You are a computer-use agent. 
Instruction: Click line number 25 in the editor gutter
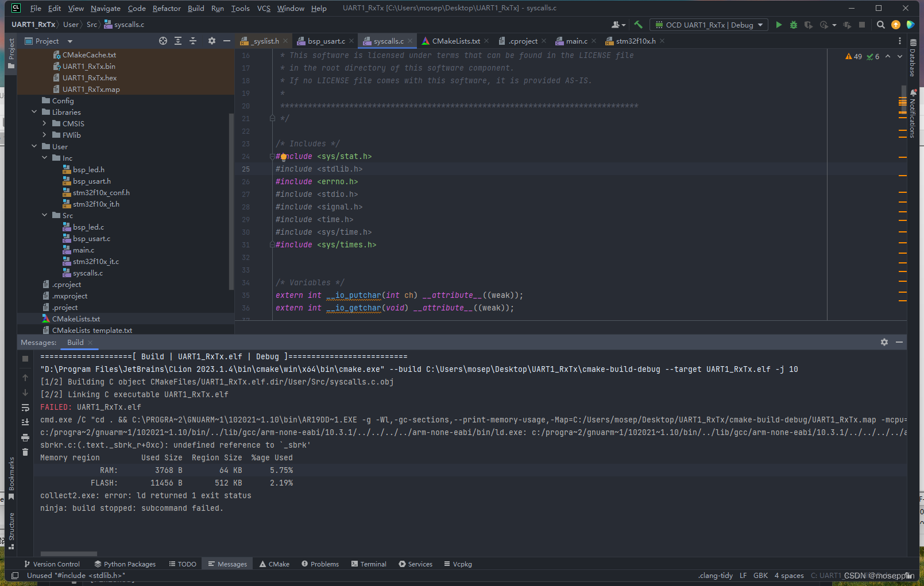pos(246,169)
